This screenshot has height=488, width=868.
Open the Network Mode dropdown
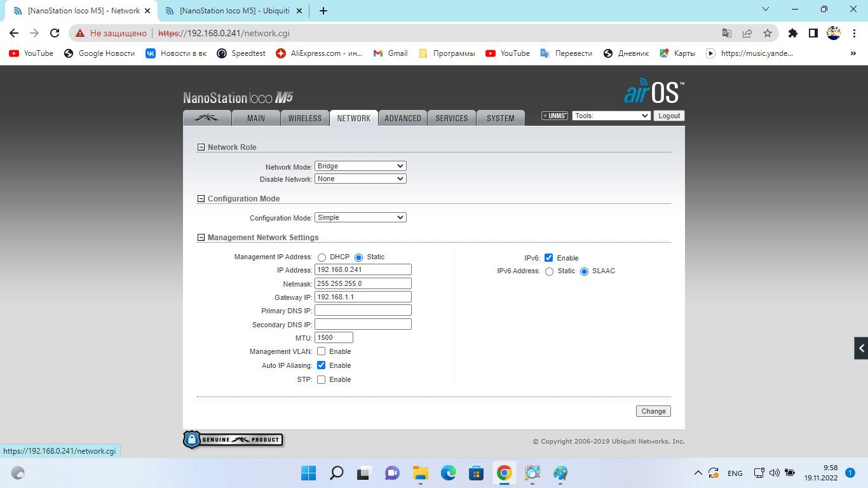(x=360, y=166)
